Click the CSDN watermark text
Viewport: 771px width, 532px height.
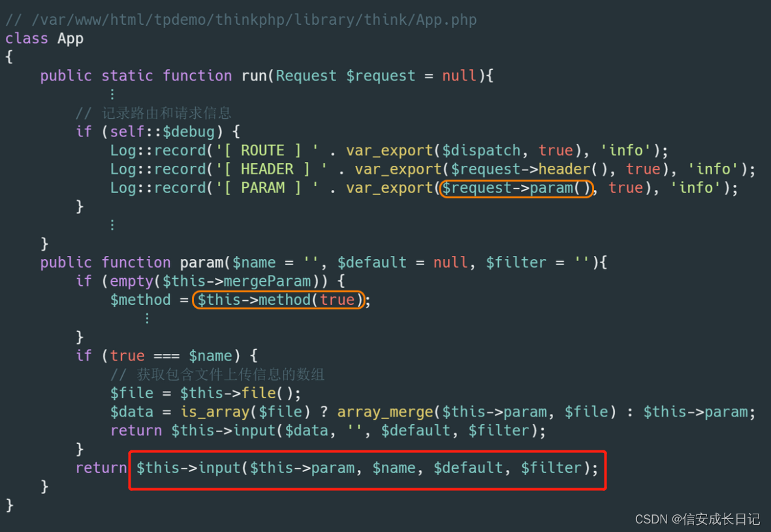pyautogui.click(x=697, y=519)
